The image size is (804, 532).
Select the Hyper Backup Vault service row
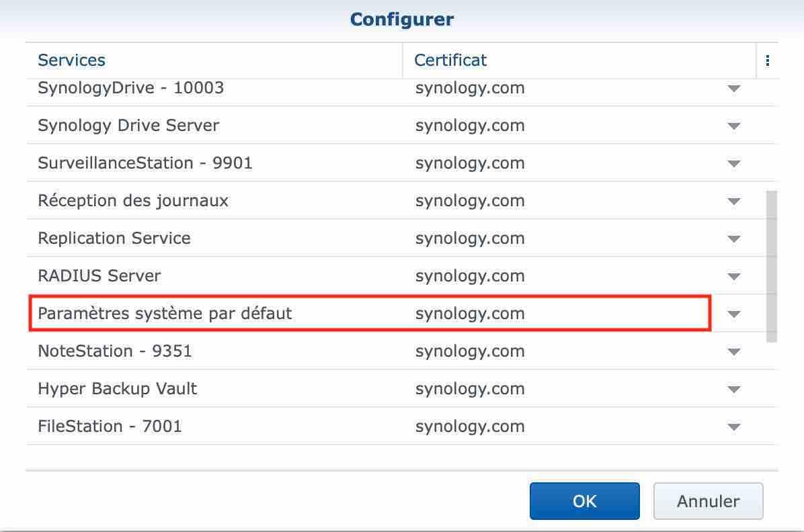tap(118, 389)
